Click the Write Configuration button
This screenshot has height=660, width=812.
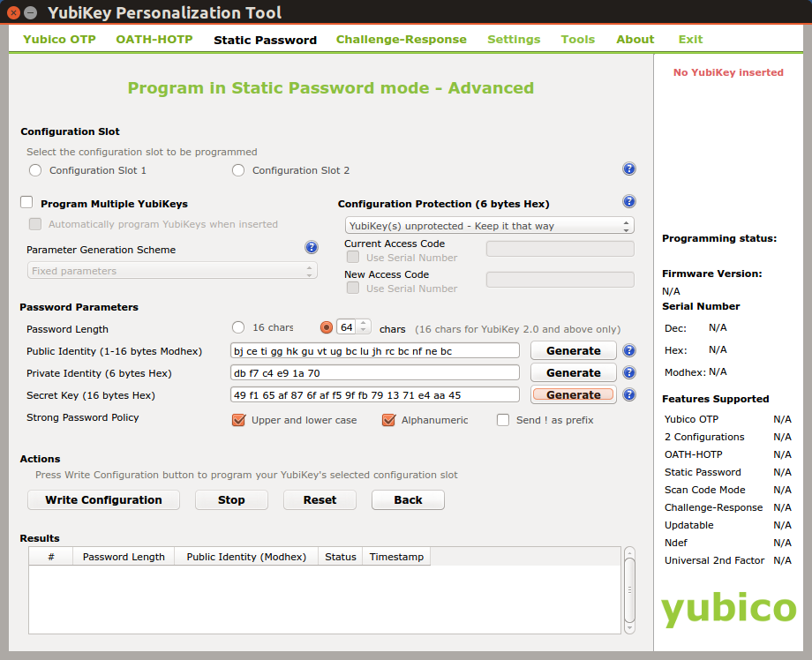(x=103, y=500)
